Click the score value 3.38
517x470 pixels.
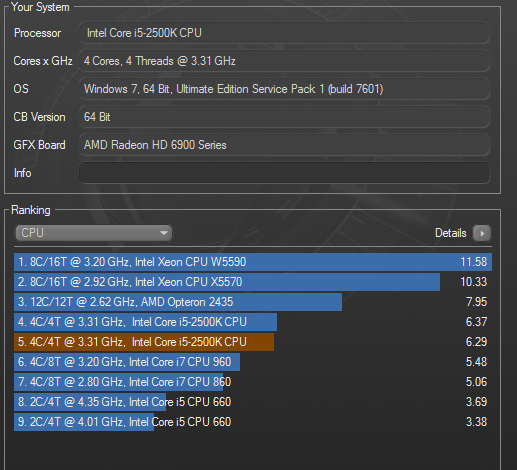(x=476, y=422)
